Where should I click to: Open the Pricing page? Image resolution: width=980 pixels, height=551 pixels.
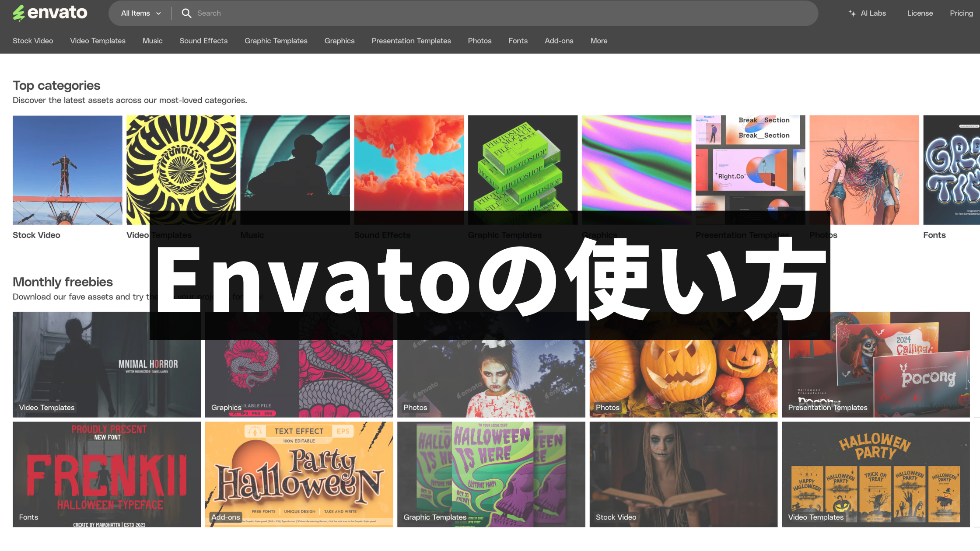click(961, 13)
